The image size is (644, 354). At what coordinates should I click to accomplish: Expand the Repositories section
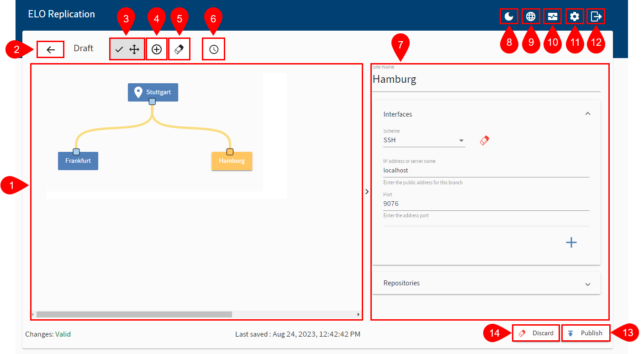[588, 284]
